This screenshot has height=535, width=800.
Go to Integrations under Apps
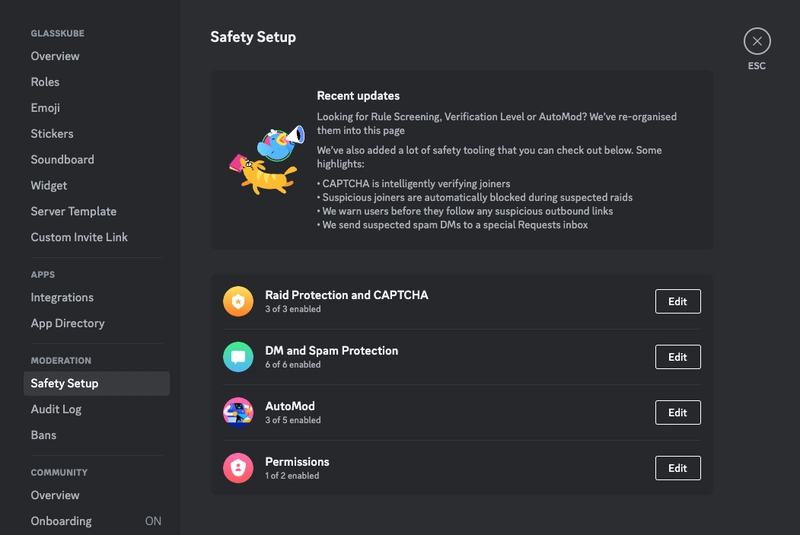(96, 297)
